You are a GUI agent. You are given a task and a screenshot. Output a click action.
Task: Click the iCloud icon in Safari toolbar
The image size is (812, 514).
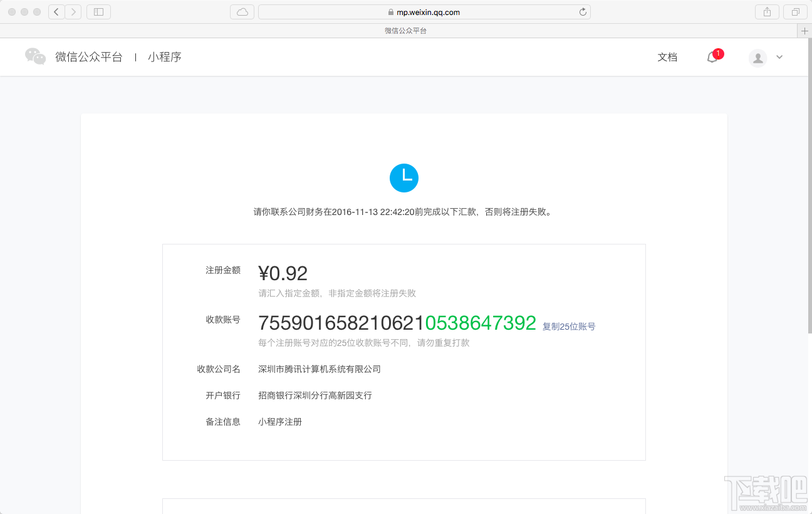(242, 11)
